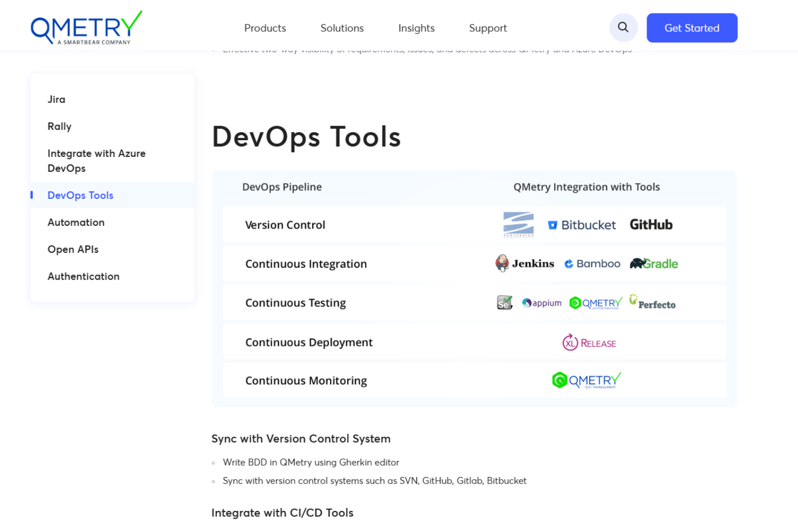Select the Appium testing tool logo
The width and height of the screenshot is (798, 532).
click(x=541, y=302)
